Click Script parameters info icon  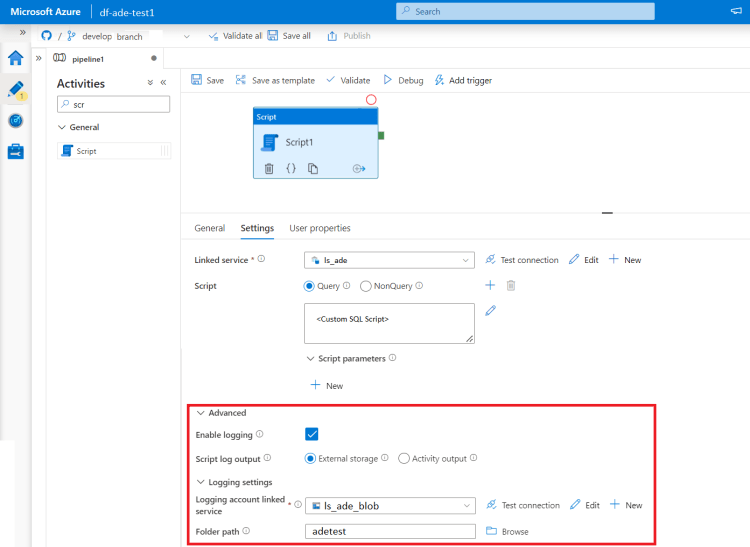(392, 358)
